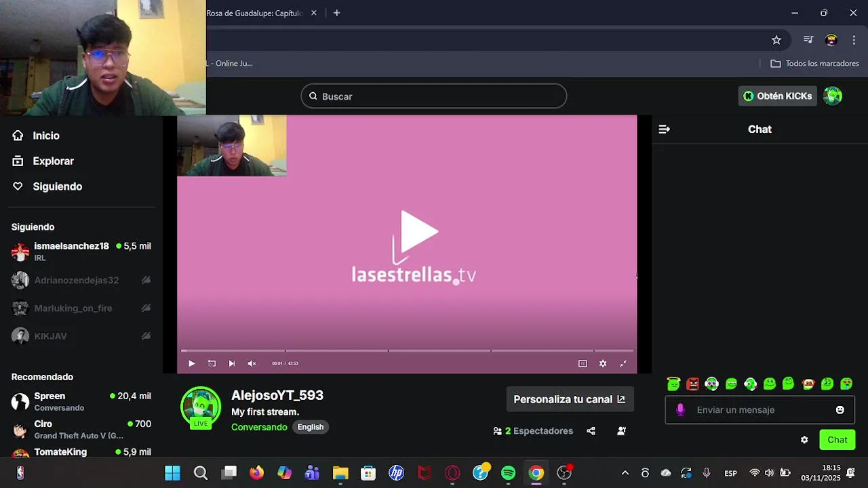Screen dimensions: 868x488
Task: Open video player settings gear
Action: (x=603, y=363)
